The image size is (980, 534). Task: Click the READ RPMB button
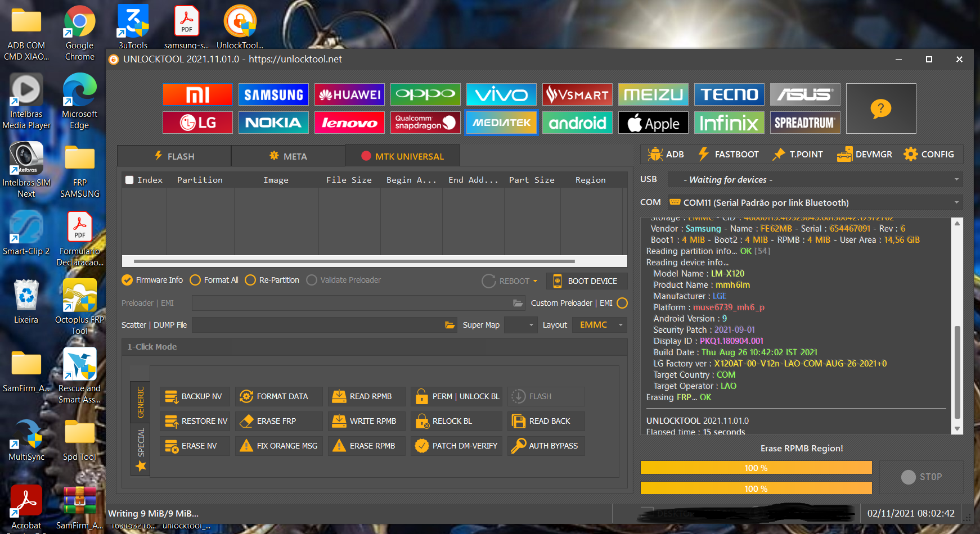[x=367, y=396]
